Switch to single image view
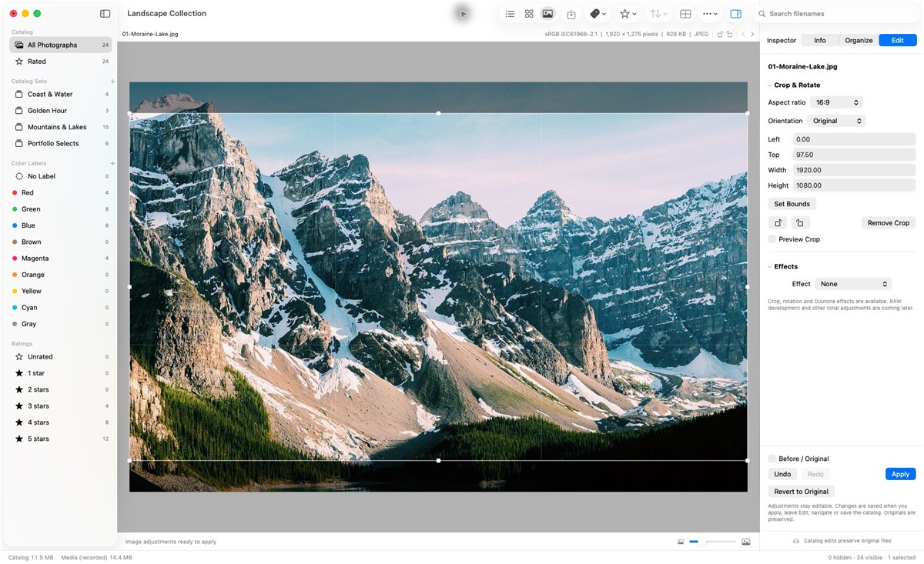This screenshot has height=564, width=924. pos(547,14)
